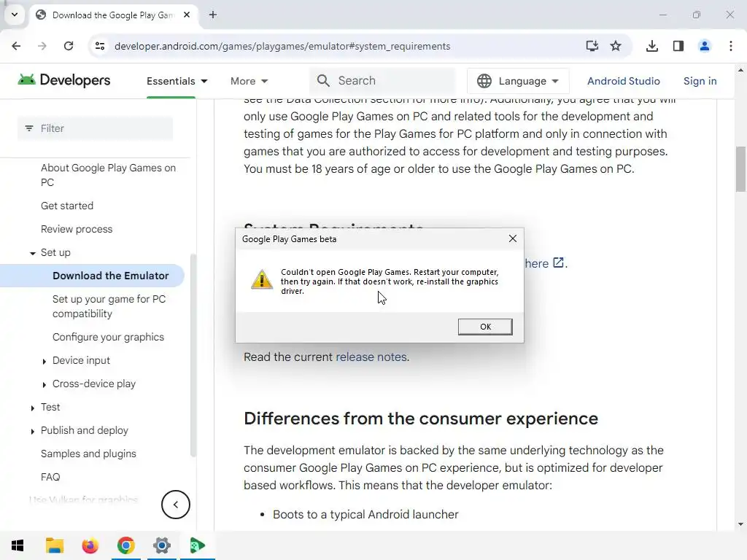Click the scrollbar down arrow
Screen dimensions: 747x560
click(740, 524)
